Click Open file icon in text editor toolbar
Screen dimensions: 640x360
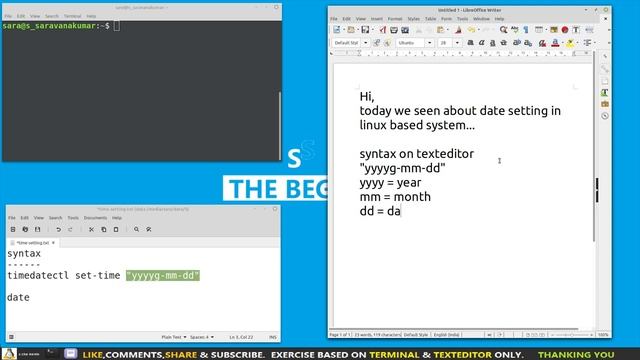click(x=25, y=229)
